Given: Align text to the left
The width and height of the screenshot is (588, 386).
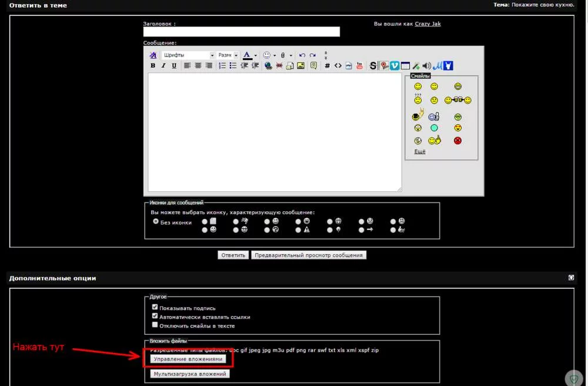Looking at the screenshot, I should point(187,66).
